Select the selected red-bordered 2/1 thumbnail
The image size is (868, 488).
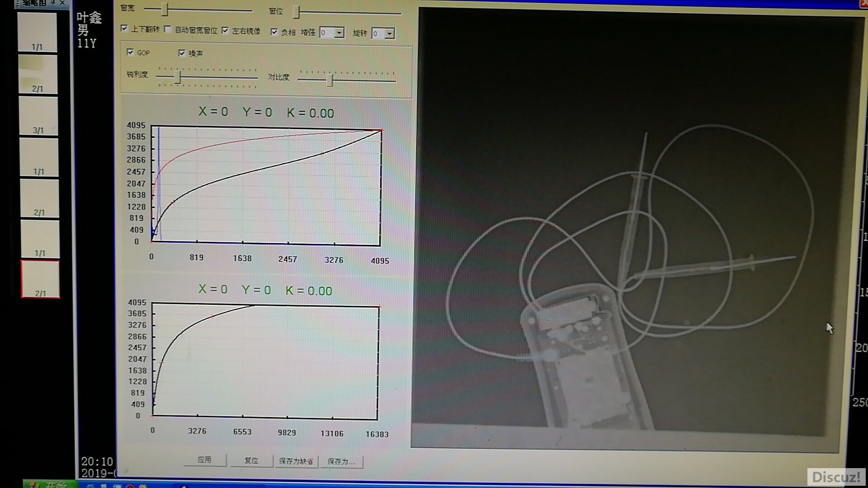(x=40, y=279)
